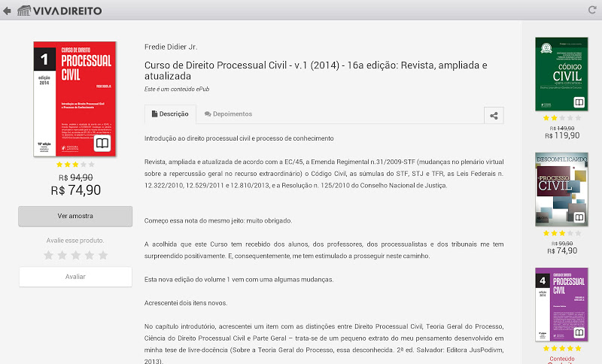Rate the product three stars
The width and height of the screenshot is (602, 364).
[76, 255]
